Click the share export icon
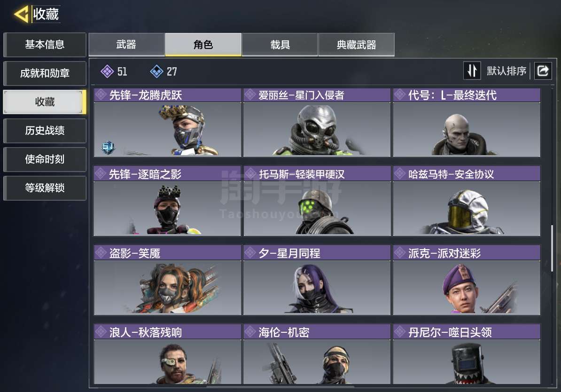 coord(543,71)
